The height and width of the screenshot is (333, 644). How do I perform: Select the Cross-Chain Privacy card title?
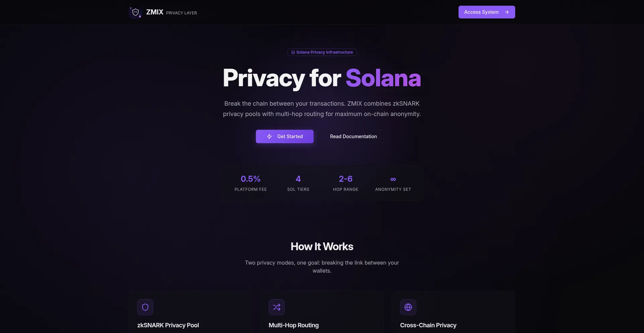428,325
